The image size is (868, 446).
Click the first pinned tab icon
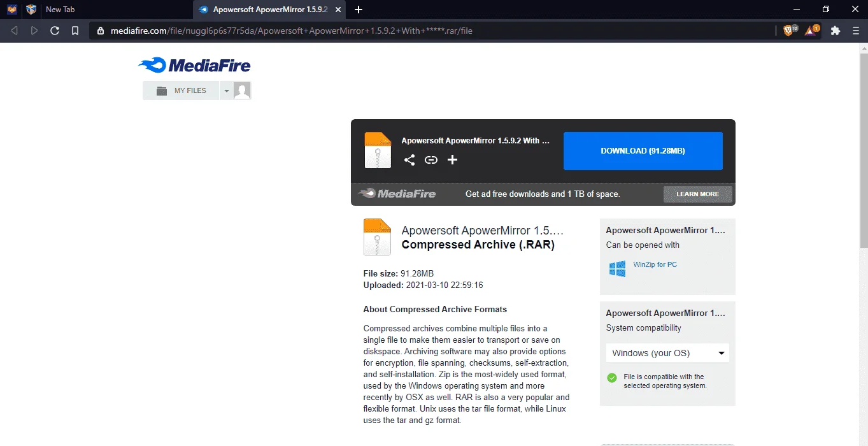11,10
